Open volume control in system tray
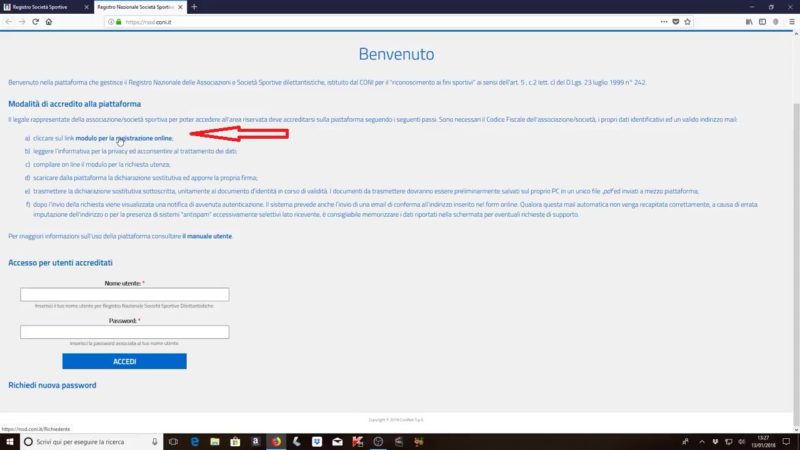Viewport: 800px width, 450px height. [742, 442]
